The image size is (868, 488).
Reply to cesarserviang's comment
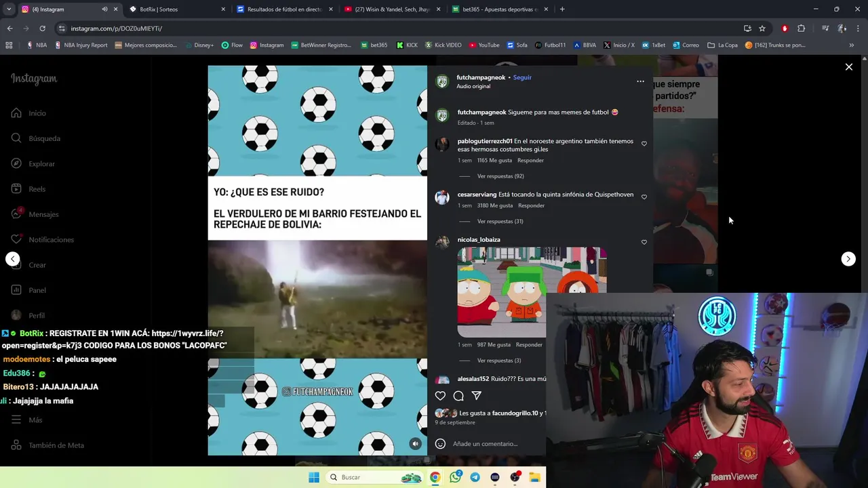point(532,205)
